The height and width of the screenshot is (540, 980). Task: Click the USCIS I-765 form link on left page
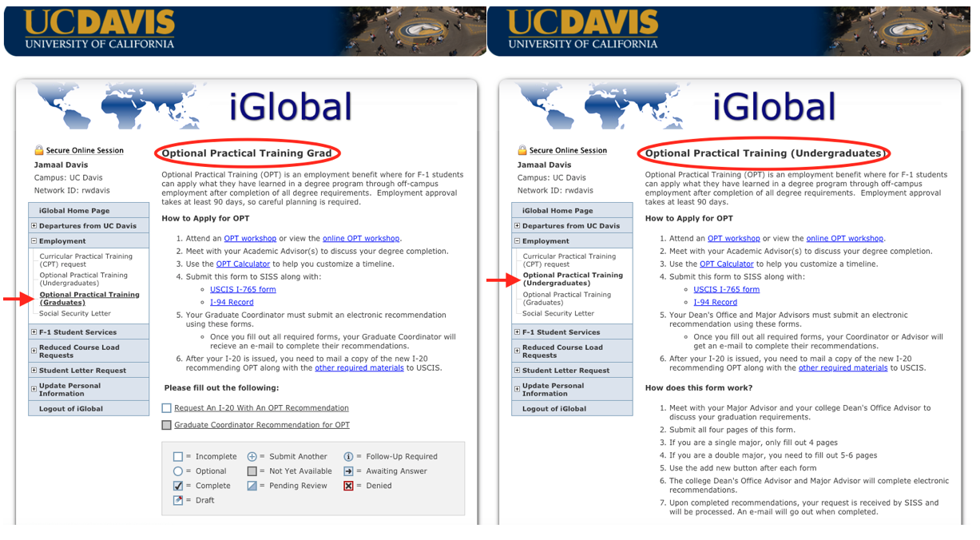click(243, 290)
